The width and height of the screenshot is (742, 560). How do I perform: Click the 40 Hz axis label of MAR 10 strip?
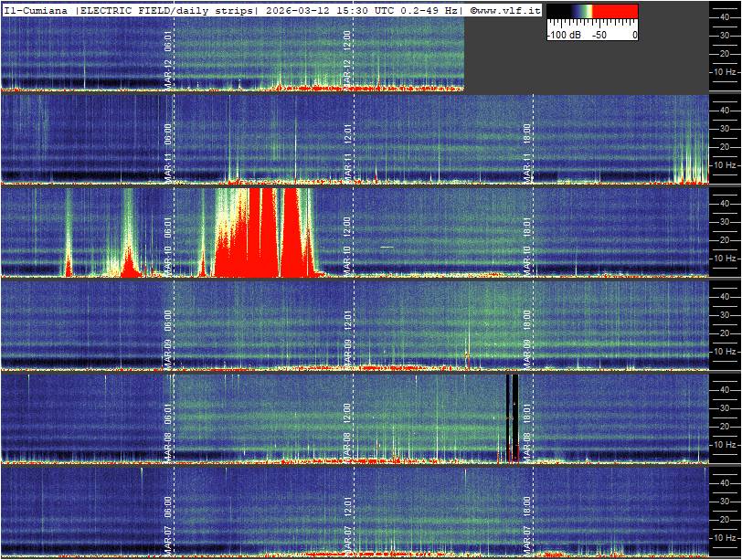[726, 203]
